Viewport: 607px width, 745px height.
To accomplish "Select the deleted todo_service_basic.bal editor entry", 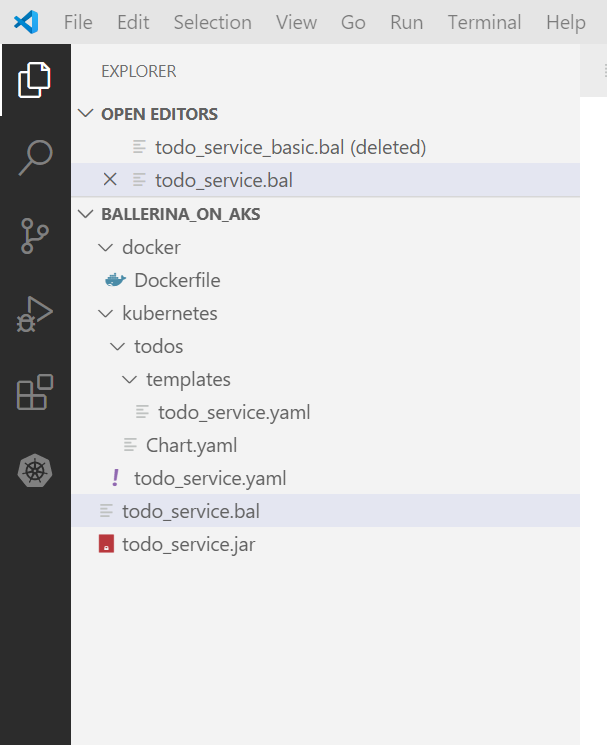I will coord(290,148).
